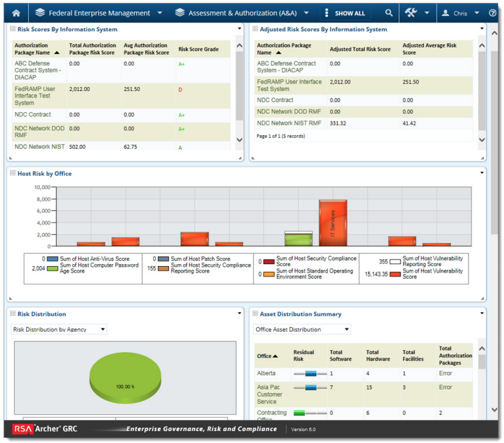Click the Office column sort arrow
Viewport: 504px width, 443px height.
click(x=275, y=356)
